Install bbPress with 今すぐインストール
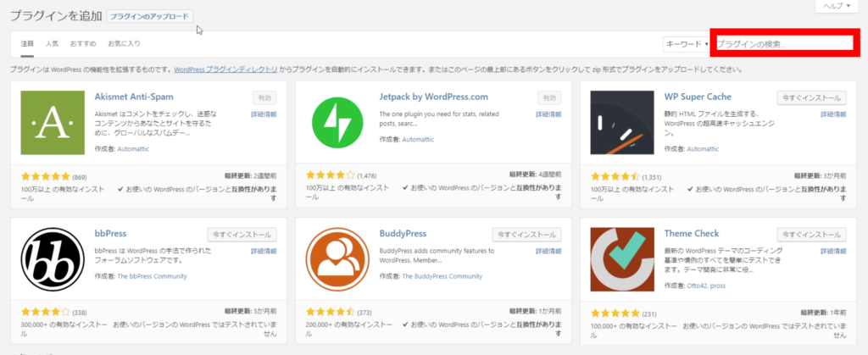868x355 pixels. click(242, 235)
